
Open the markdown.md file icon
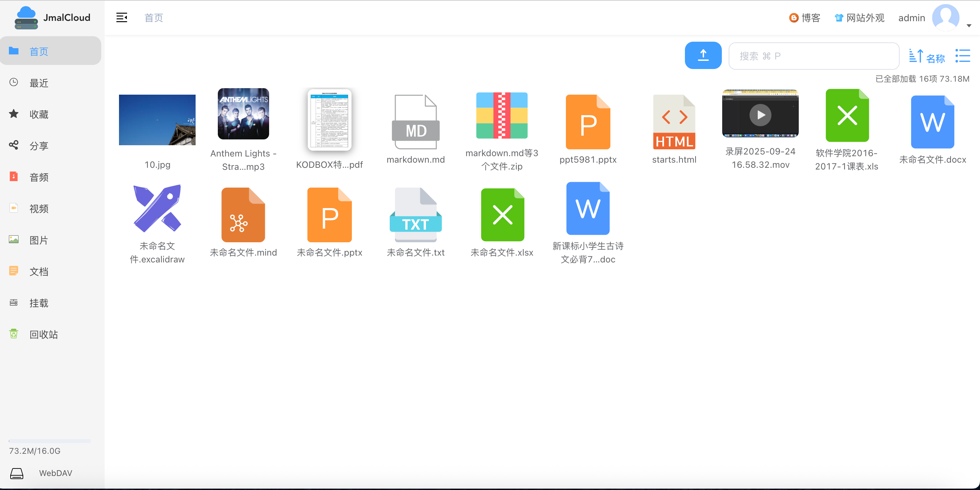coord(415,122)
